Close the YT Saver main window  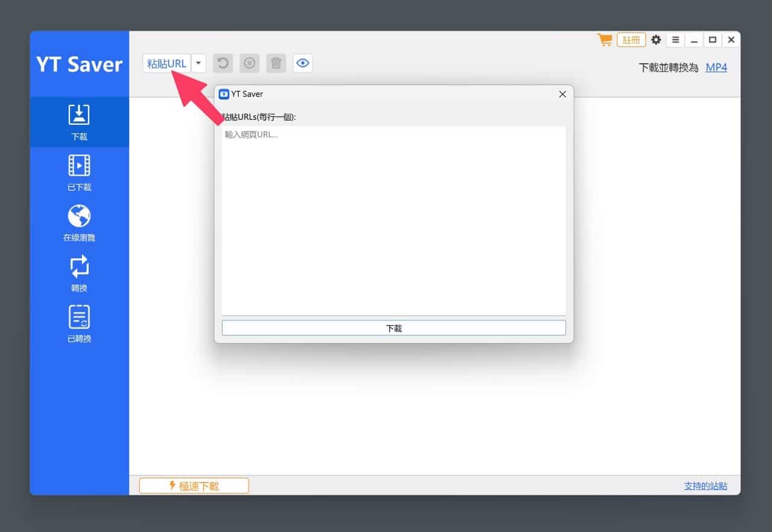click(731, 40)
